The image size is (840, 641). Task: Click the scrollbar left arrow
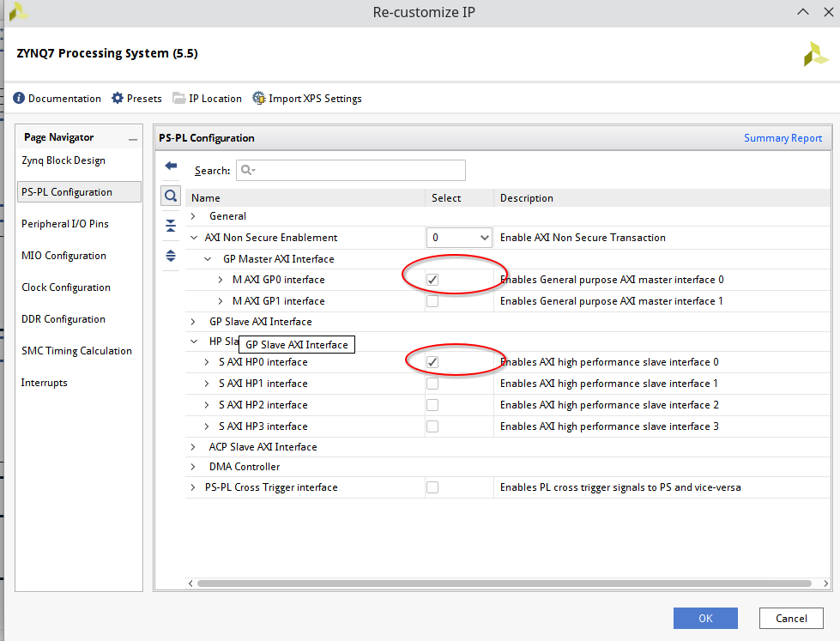190,584
